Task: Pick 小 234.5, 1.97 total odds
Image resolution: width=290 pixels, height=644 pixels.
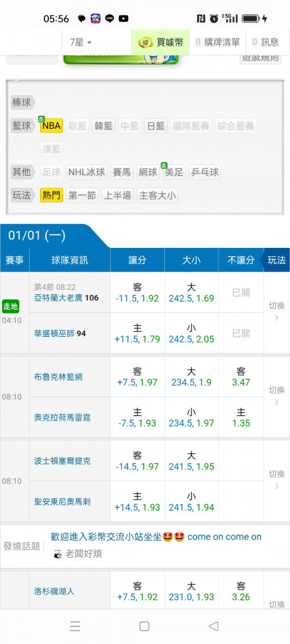Action: [x=191, y=417]
